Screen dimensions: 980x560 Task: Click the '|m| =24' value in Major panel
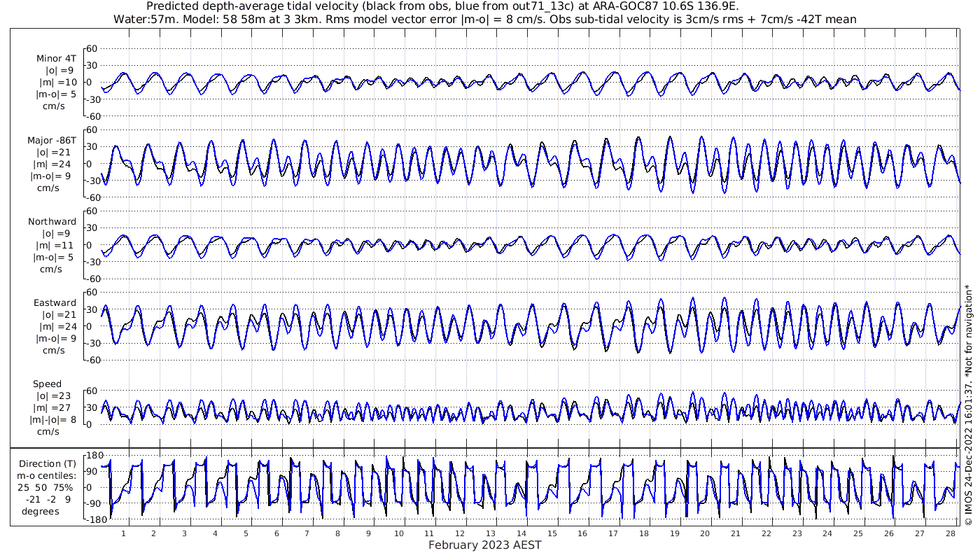point(58,164)
